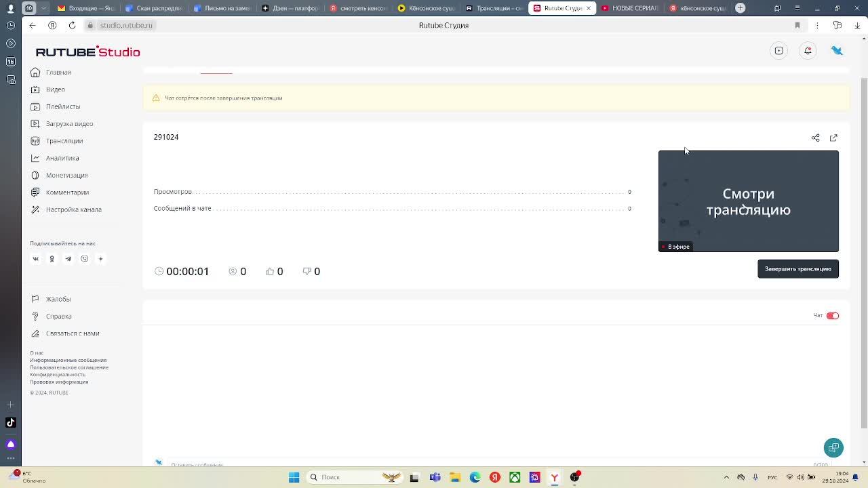Click the TikTok icon in browser sidebar

click(10, 423)
